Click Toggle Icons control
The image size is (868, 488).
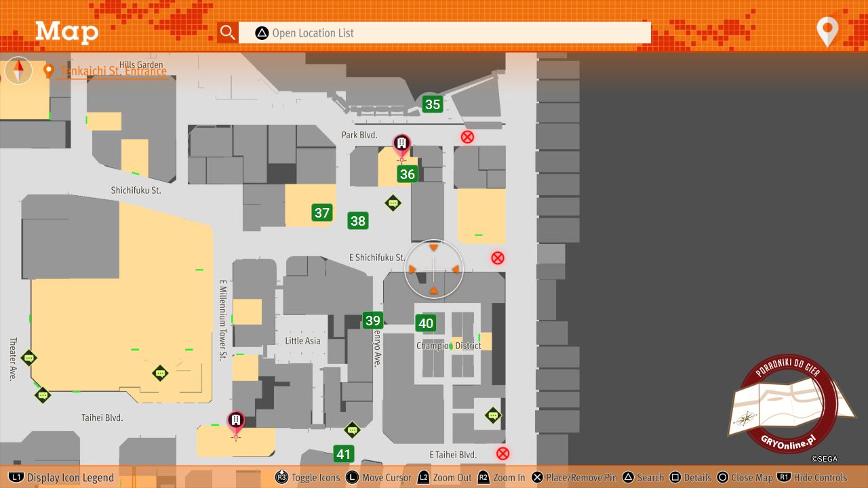308,477
